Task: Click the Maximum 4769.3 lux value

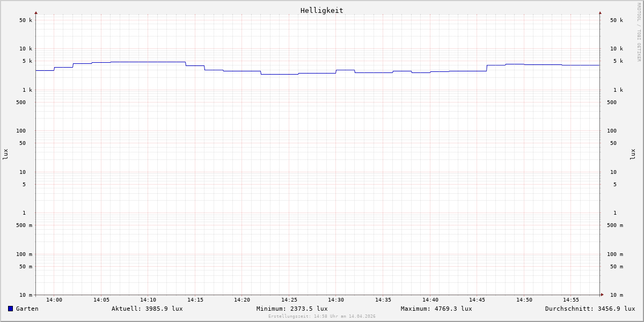Action: (x=436, y=309)
